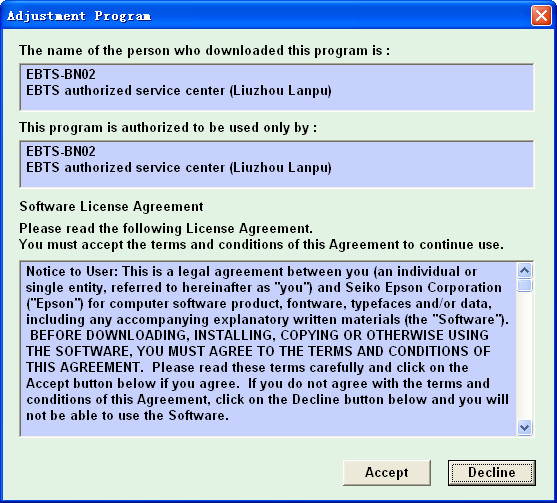The image size is (557, 503).
Task: Click the 'authorized to be used only by' label
Action: (x=168, y=128)
